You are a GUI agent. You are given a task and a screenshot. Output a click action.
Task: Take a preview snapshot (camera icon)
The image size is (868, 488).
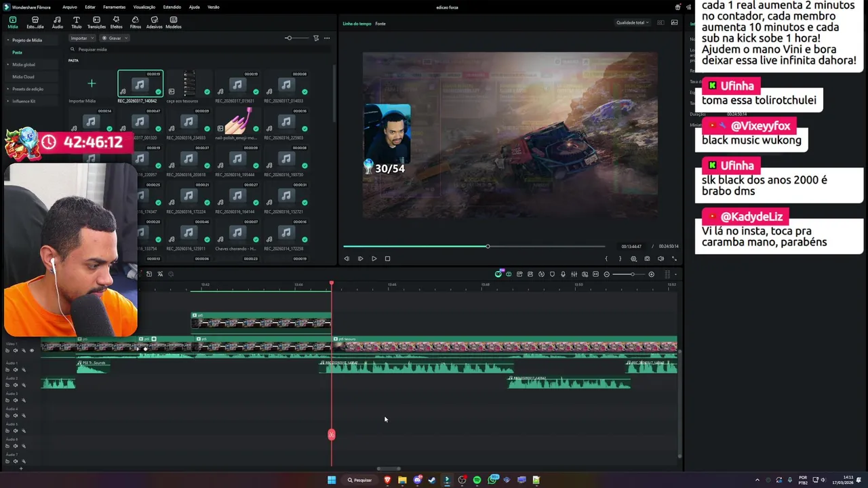tap(647, 258)
